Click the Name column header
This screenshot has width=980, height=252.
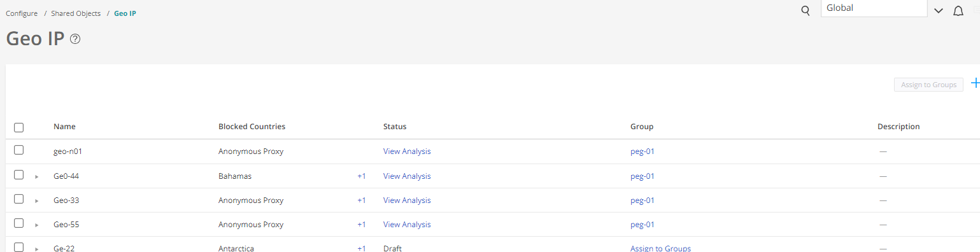tap(64, 127)
